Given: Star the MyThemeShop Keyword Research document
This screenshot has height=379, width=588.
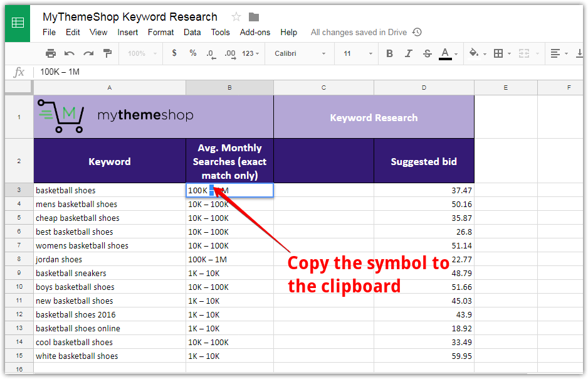Looking at the screenshot, I should point(236,17).
